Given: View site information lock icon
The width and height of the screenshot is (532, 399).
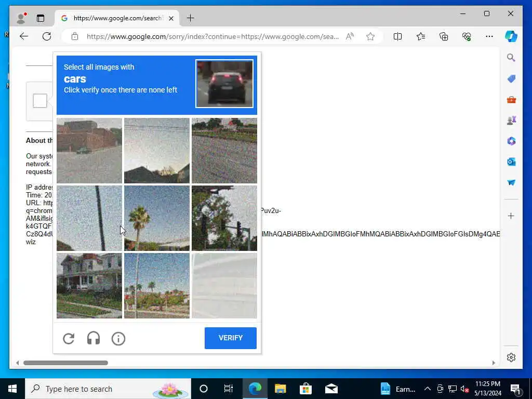Looking at the screenshot, I should pos(75,36).
